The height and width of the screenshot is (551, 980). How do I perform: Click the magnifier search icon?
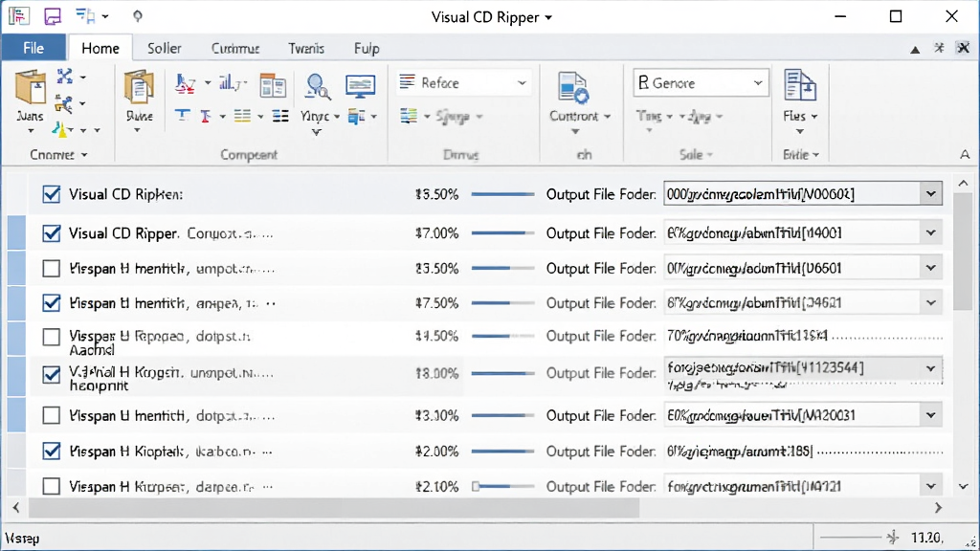click(x=317, y=86)
